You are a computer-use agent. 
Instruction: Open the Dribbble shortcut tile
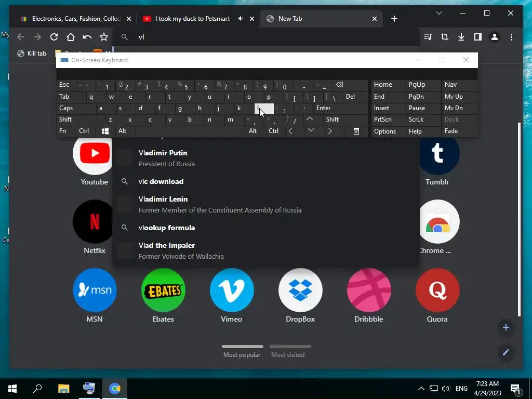coord(369,295)
